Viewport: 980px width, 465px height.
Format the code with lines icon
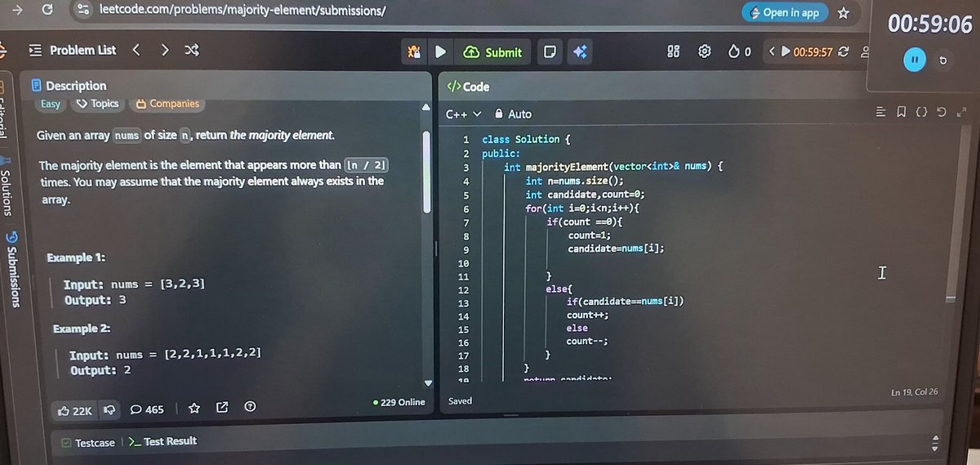[x=880, y=112]
